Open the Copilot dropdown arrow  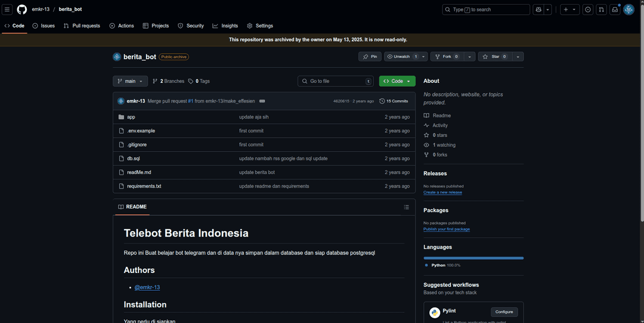(x=548, y=10)
